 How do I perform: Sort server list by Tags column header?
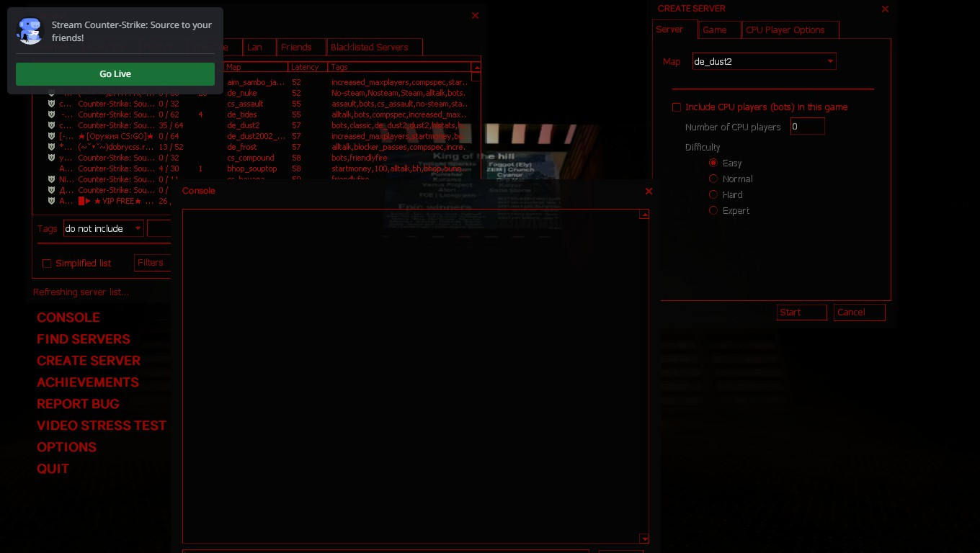tap(399, 67)
